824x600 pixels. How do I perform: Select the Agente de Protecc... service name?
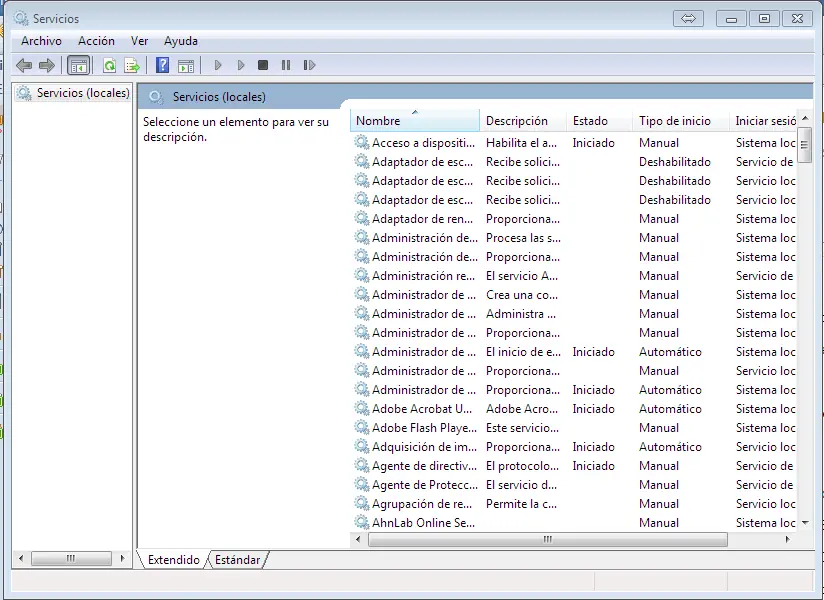tap(425, 485)
